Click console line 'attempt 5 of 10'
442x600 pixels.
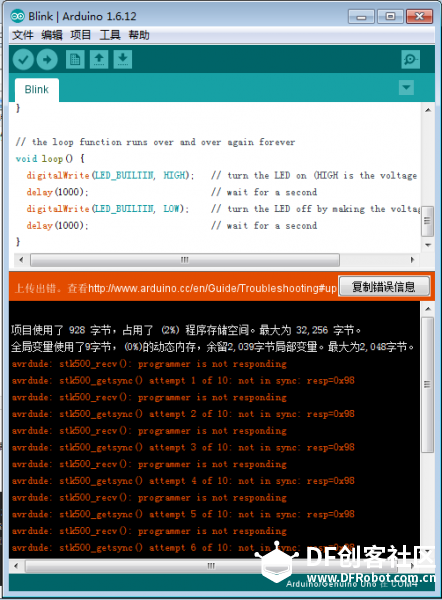click(x=183, y=514)
